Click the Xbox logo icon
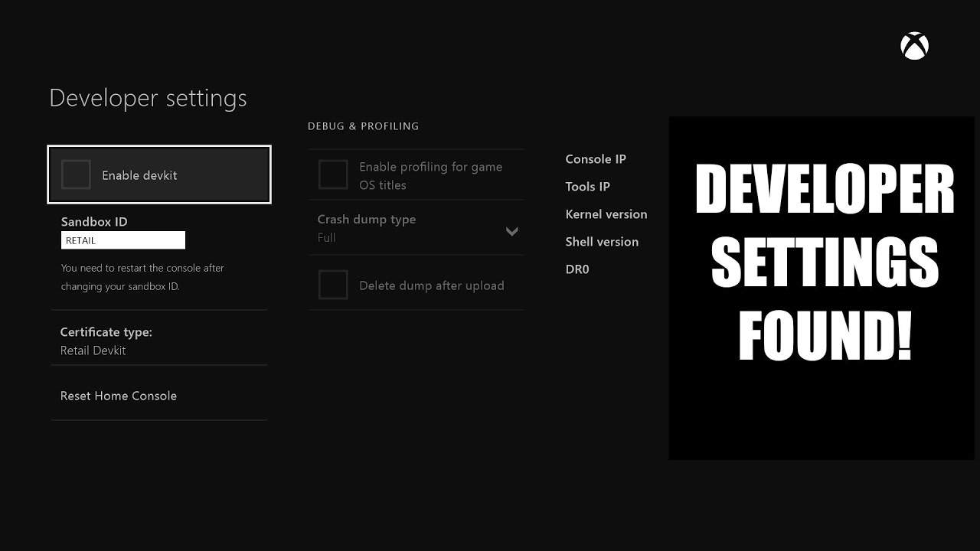The image size is (980, 551). (914, 46)
